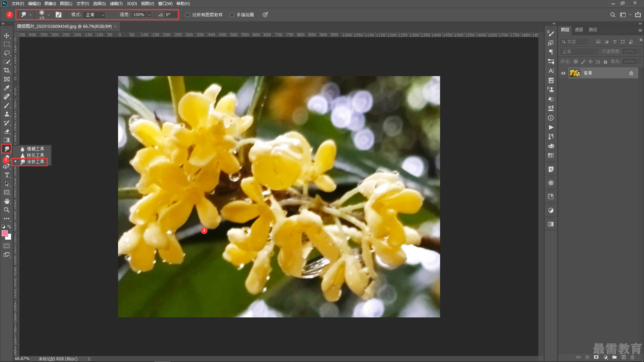
Task: Open the 模式 blend mode dropdown
Action: (x=94, y=15)
